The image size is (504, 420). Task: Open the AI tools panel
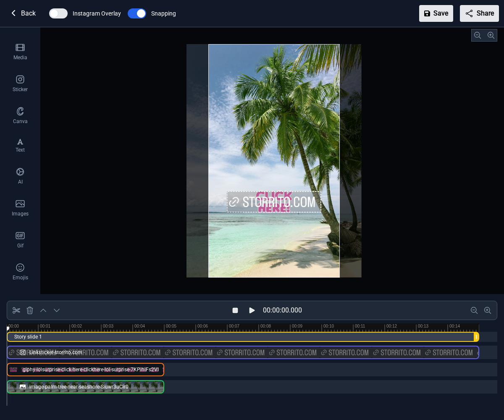click(x=20, y=176)
